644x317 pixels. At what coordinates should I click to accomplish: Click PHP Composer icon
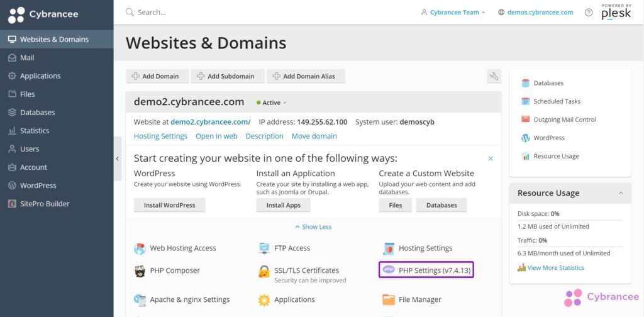click(x=140, y=271)
